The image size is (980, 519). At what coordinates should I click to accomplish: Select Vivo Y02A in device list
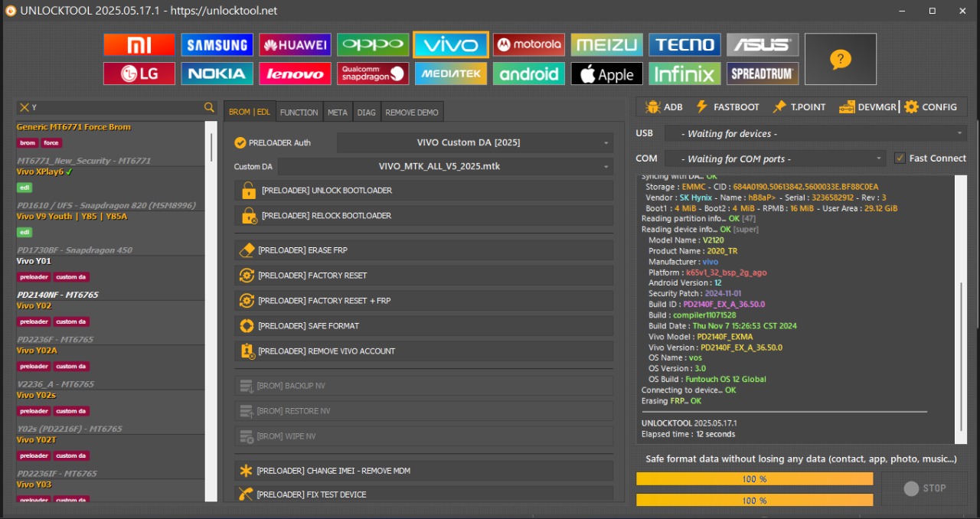pos(110,367)
